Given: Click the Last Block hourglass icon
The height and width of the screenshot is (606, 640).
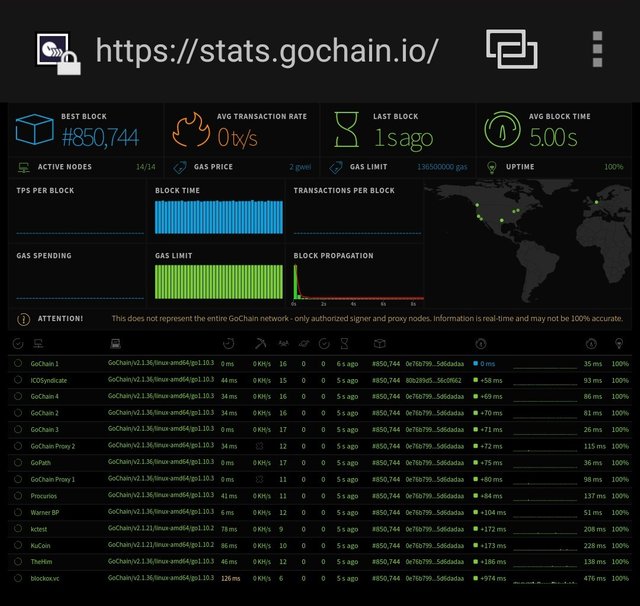Looking at the screenshot, I should click(x=347, y=129).
